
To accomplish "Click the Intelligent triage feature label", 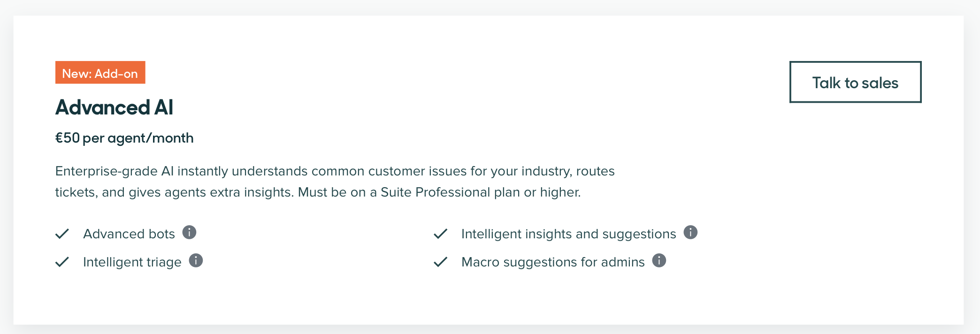I will point(132,262).
